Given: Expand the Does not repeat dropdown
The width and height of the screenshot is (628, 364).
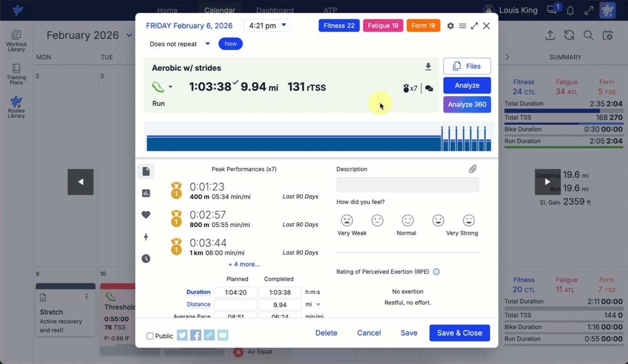Looking at the screenshot, I should tap(180, 44).
